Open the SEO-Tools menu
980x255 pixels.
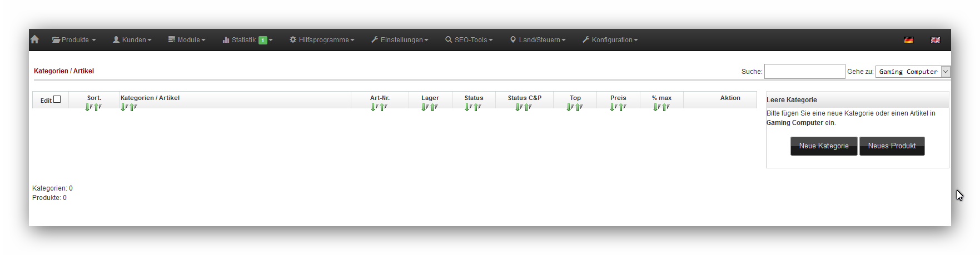click(x=469, y=40)
